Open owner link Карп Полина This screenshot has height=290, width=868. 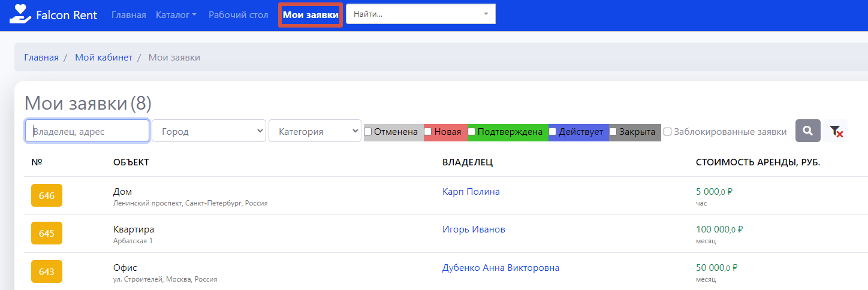coord(471,192)
